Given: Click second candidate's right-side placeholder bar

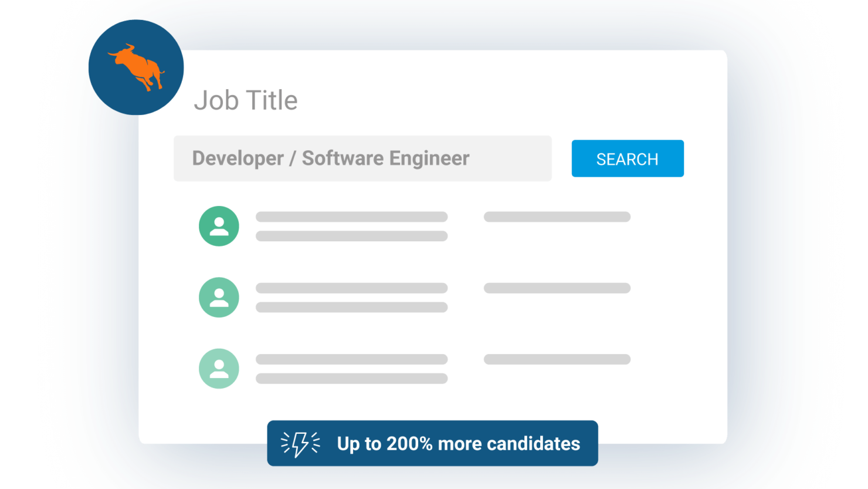Looking at the screenshot, I should click(x=557, y=288).
